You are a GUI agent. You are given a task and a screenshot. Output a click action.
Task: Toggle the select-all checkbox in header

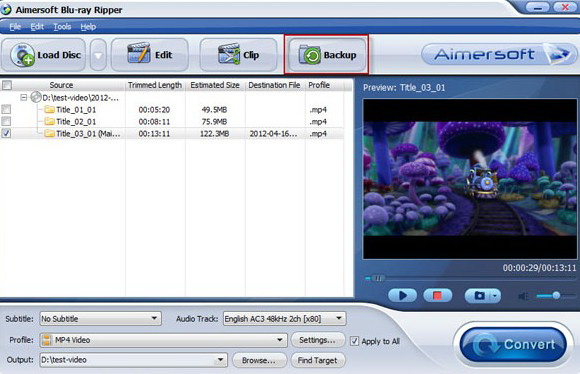[7, 85]
